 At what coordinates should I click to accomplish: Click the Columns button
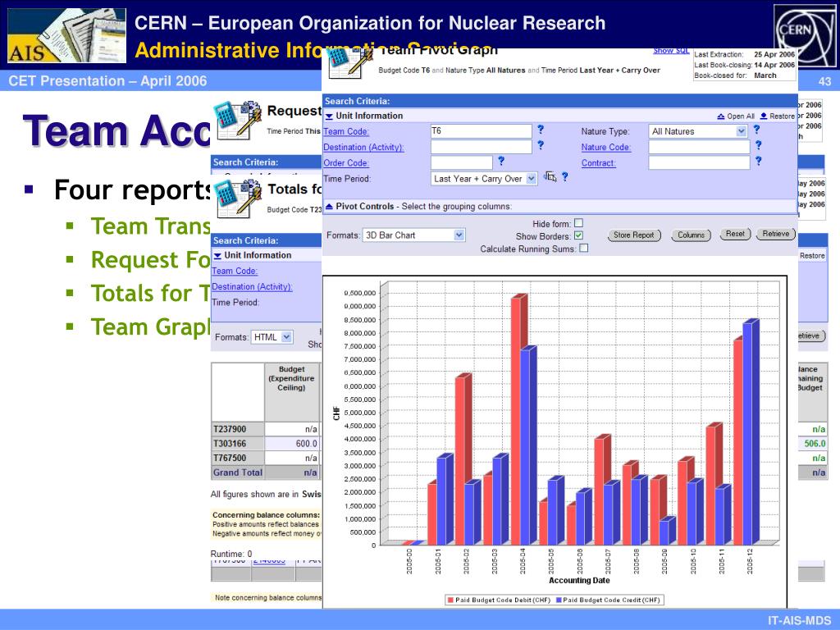[691, 235]
